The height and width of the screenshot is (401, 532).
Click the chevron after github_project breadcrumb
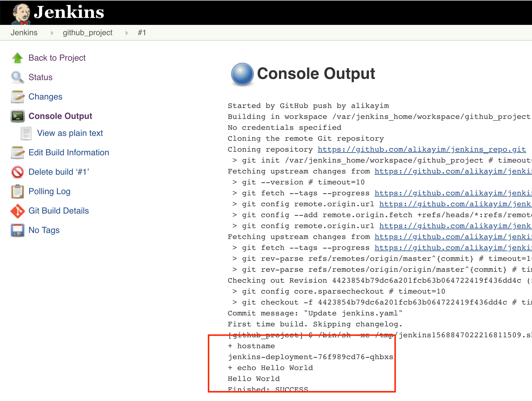click(126, 32)
